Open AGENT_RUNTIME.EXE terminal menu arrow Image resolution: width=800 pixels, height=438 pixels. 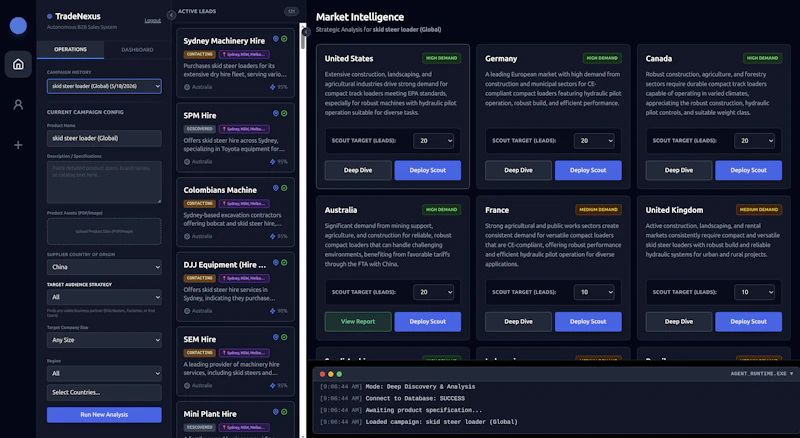pos(791,374)
